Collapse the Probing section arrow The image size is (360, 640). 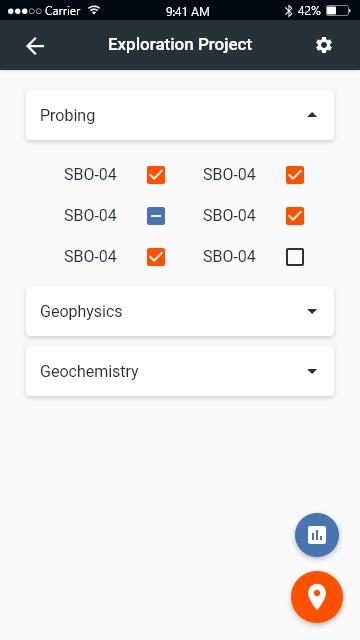pos(312,115)
